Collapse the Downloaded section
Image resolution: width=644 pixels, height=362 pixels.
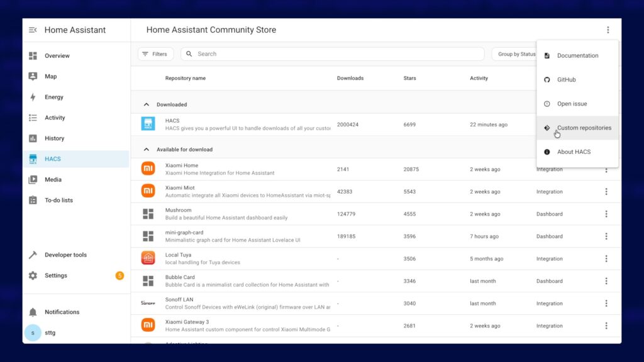point(147,105)
